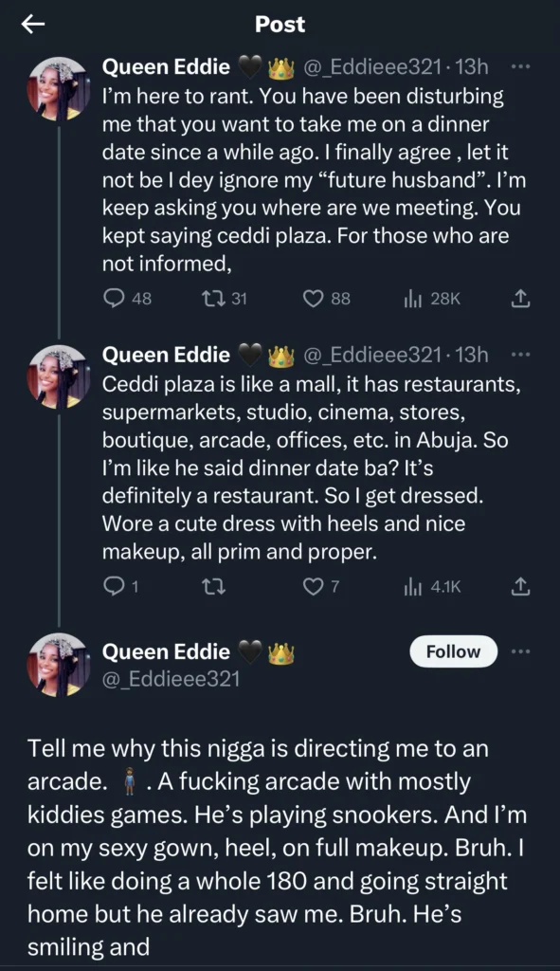The image size is (560, 971).
Task: Open the profile picture on the first tweet
Action: (59, 88)
